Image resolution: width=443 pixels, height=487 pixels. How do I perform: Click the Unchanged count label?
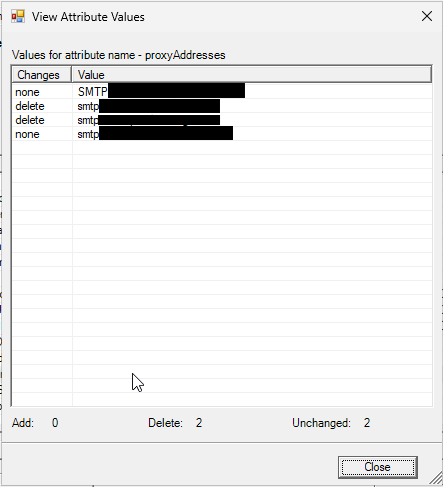tap(321, 423)
